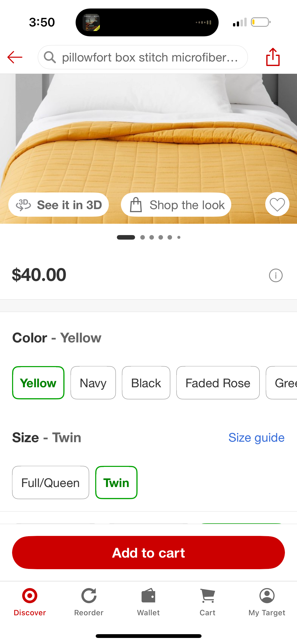Tap the search magnifier icon
The image size is (297, 644).
[50, 57]
